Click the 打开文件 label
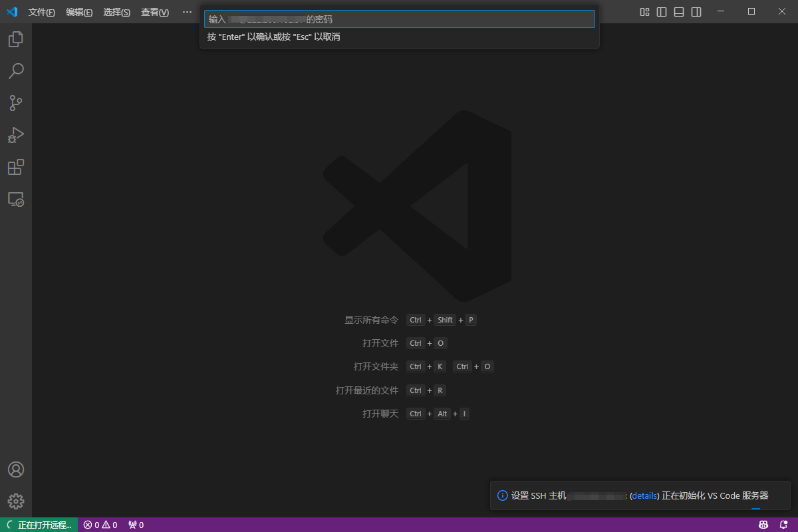The width and height of the screenshot is (798, 532). point(380,343)
